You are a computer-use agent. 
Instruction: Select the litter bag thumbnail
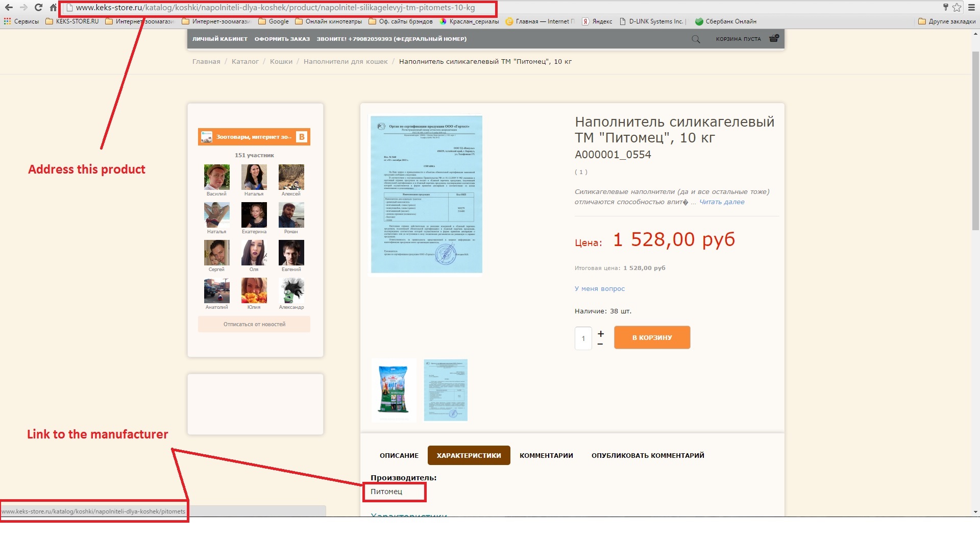point(394,390)
